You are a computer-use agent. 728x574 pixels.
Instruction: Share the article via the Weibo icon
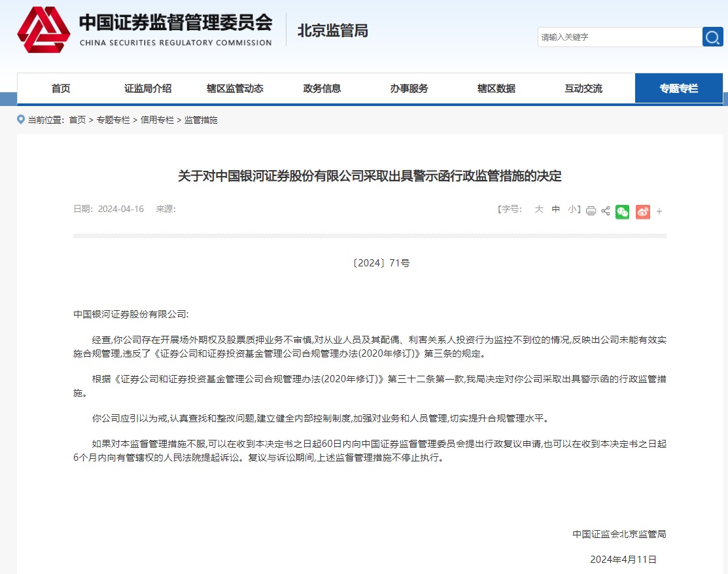pyautogui.click(x=642, y=211)
